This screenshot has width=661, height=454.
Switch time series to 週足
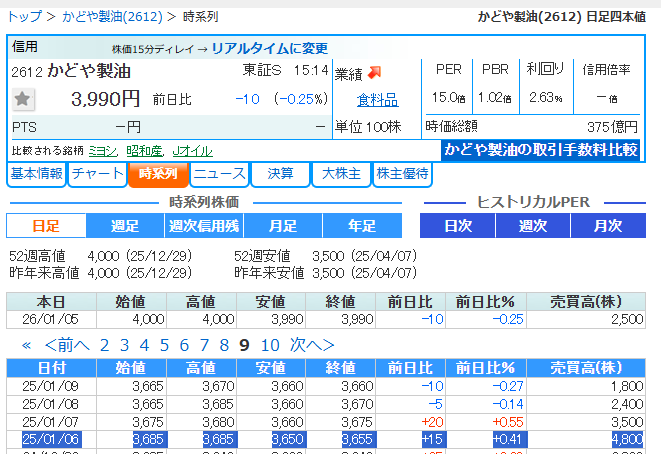(x=124, y=226)
